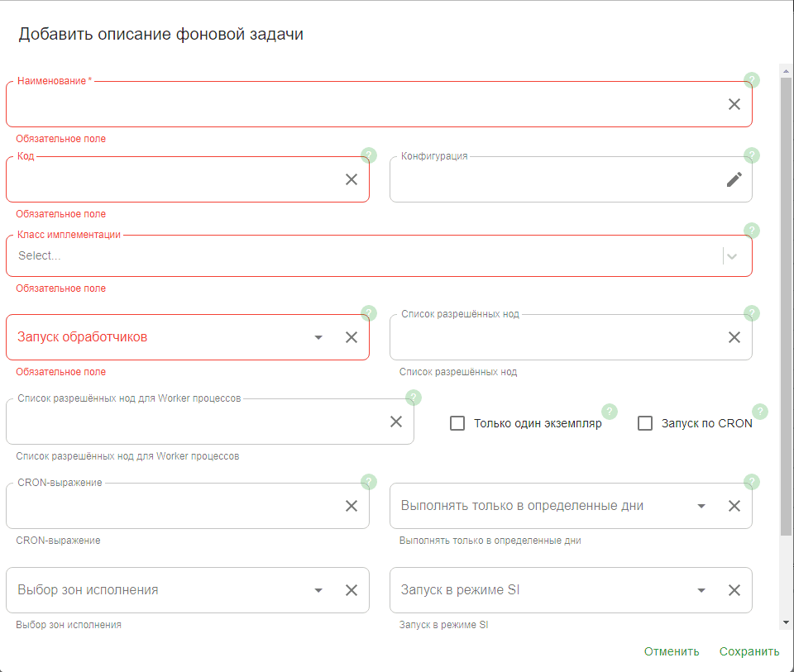Expand the Класс имплементации dropdown
Image resolution: width=794 pixels, height=672 pixels.
[x=732, y=256]
